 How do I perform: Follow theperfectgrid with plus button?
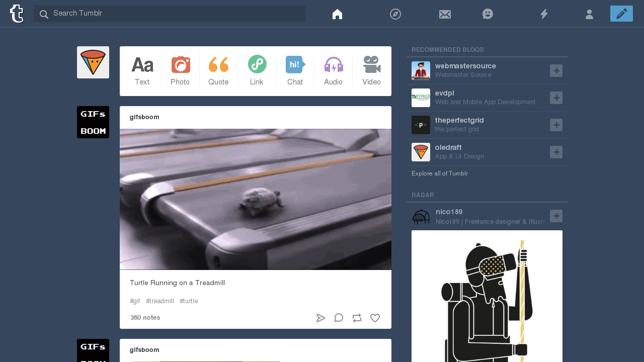point(556,125)
